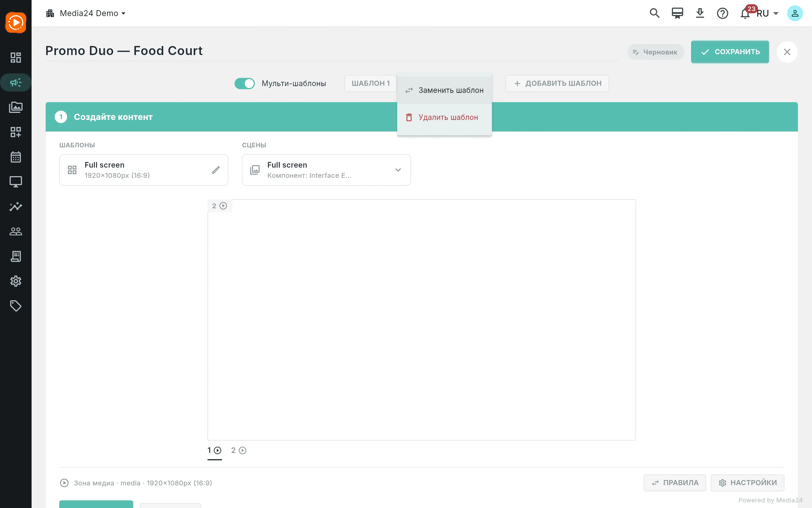The image size is (812, 508).
Task: Open the schedule calendar sidebar icon
Action: tap(16, 157)
